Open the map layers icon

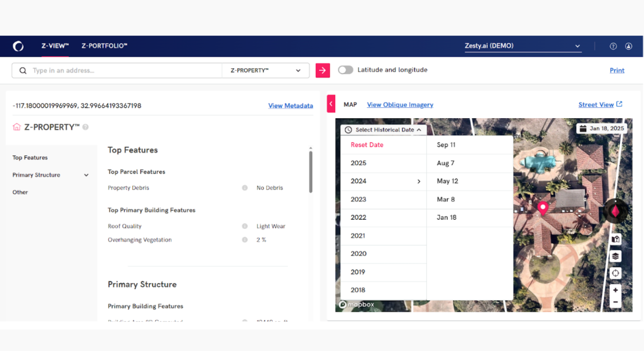(616, 256)
